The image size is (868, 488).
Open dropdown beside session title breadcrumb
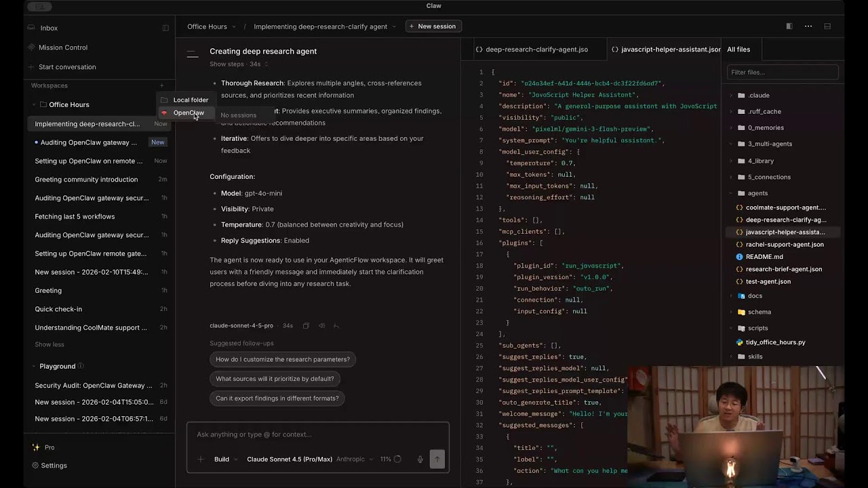(394, 26)
